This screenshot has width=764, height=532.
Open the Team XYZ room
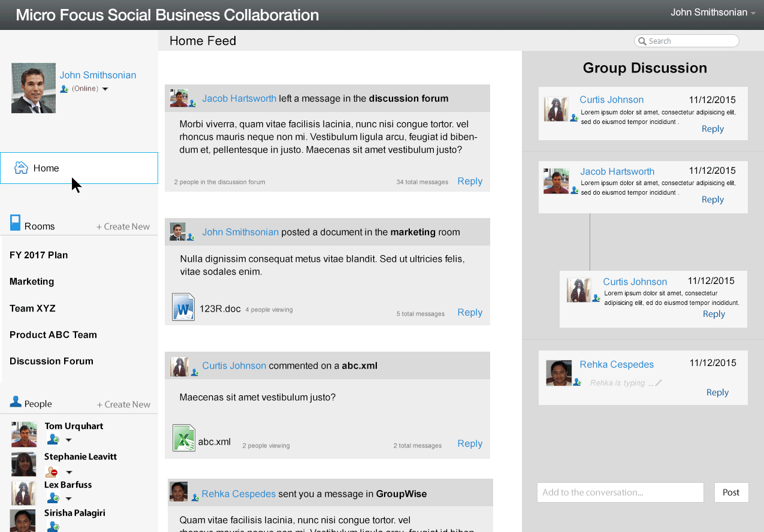coord(32,309)
